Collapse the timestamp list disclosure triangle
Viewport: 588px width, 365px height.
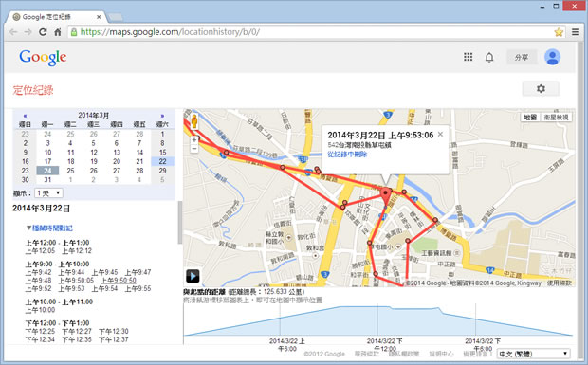tap(28, 228)
